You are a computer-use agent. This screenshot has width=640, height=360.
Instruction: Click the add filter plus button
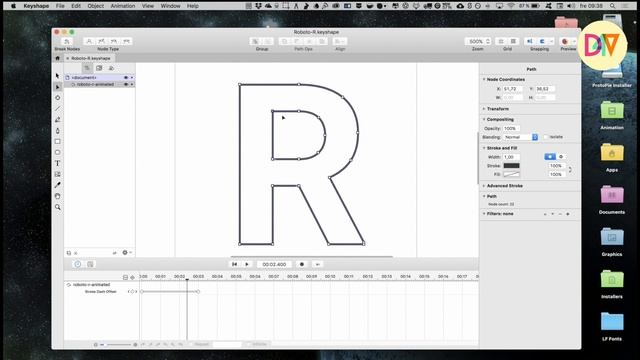568,214
